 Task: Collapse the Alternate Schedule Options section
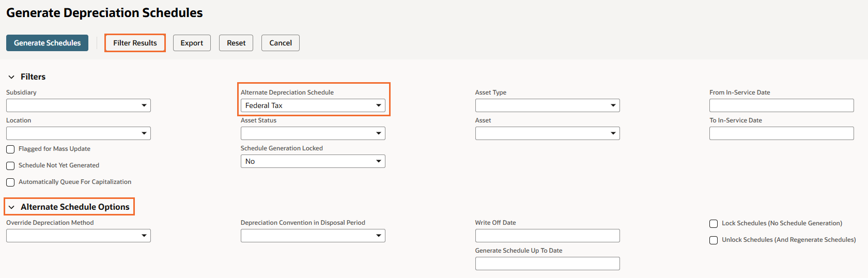pyautogui.click(x=11, y=207)
